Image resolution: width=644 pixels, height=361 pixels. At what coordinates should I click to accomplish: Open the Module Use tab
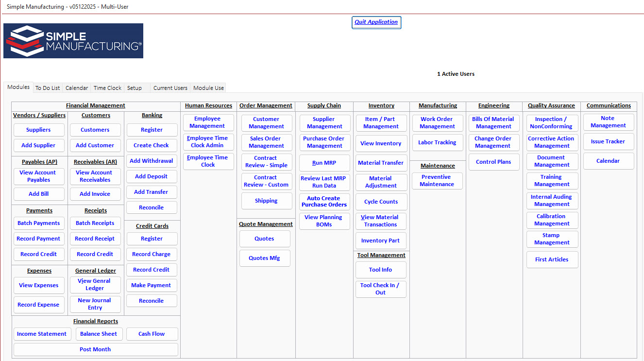208,88
